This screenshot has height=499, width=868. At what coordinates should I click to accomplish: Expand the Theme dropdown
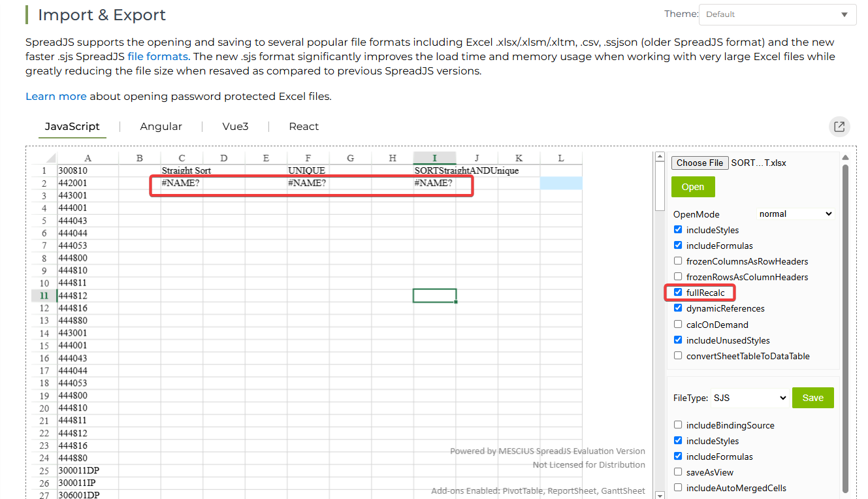tap(777, 14)
